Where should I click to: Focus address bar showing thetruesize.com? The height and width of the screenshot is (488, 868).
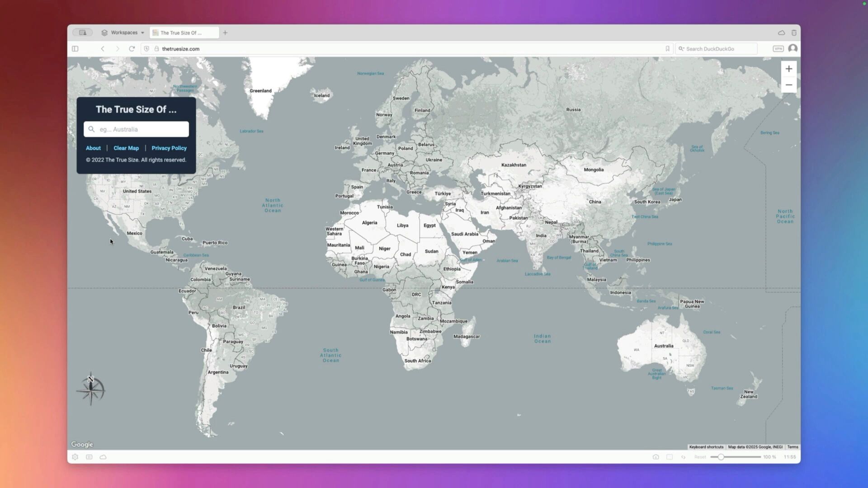coord(407,49)
